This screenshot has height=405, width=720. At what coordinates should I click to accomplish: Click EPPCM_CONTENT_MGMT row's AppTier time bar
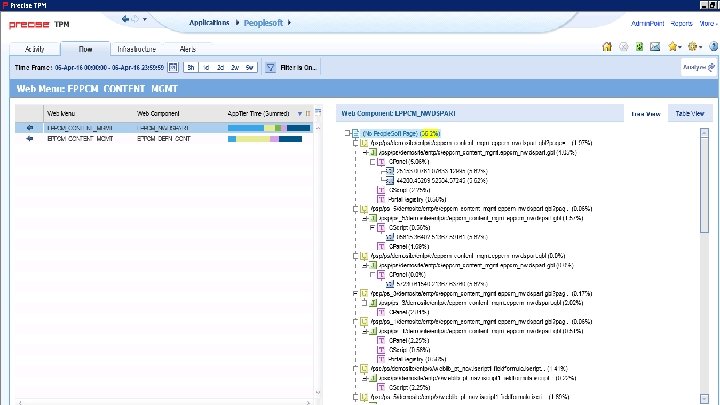(269, 128)
